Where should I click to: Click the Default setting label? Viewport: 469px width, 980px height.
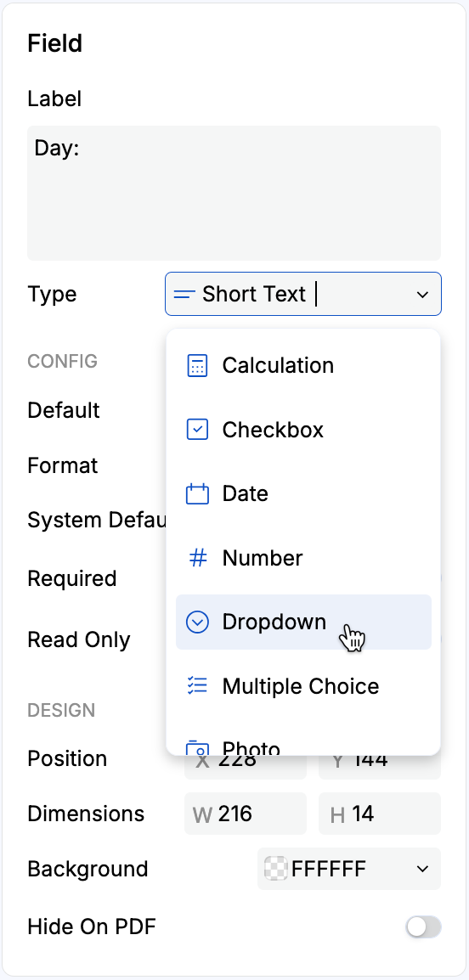[x=64, y=411]
